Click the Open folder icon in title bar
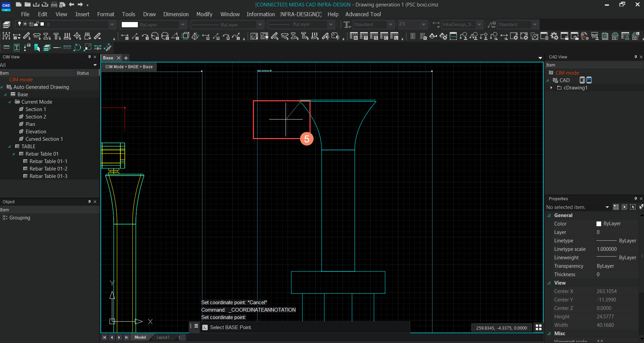644x343 pixels. coord(27,4)
